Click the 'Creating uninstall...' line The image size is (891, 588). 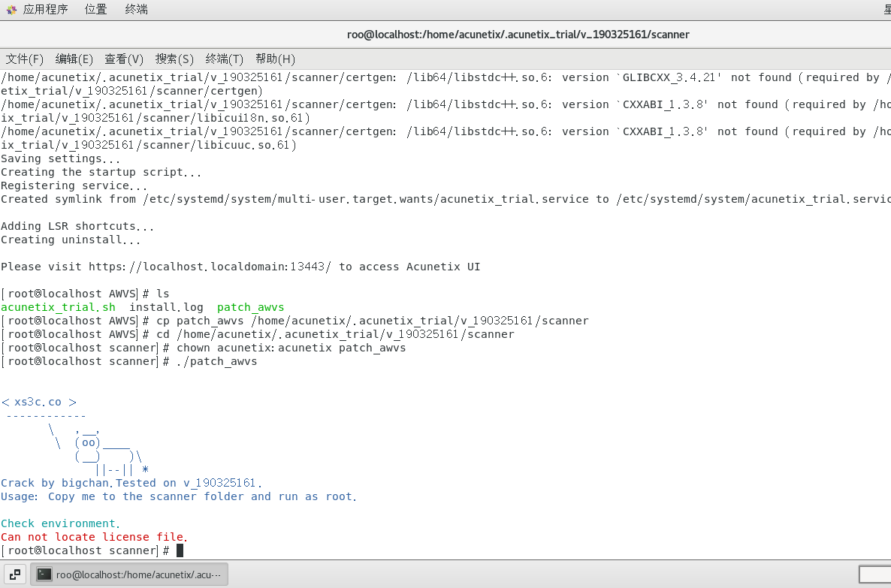click(x=71, y=240)
